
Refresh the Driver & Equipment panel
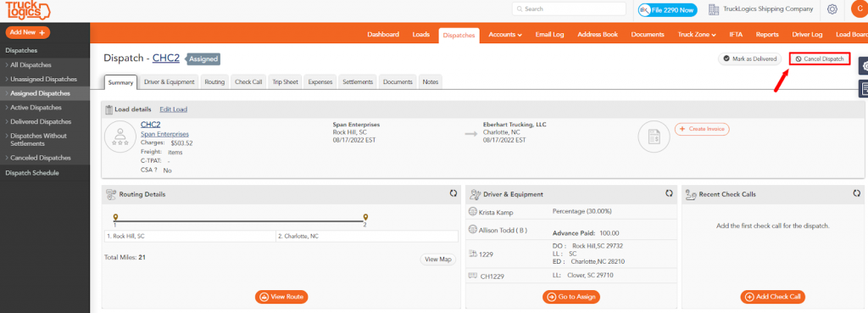point(670,193)
